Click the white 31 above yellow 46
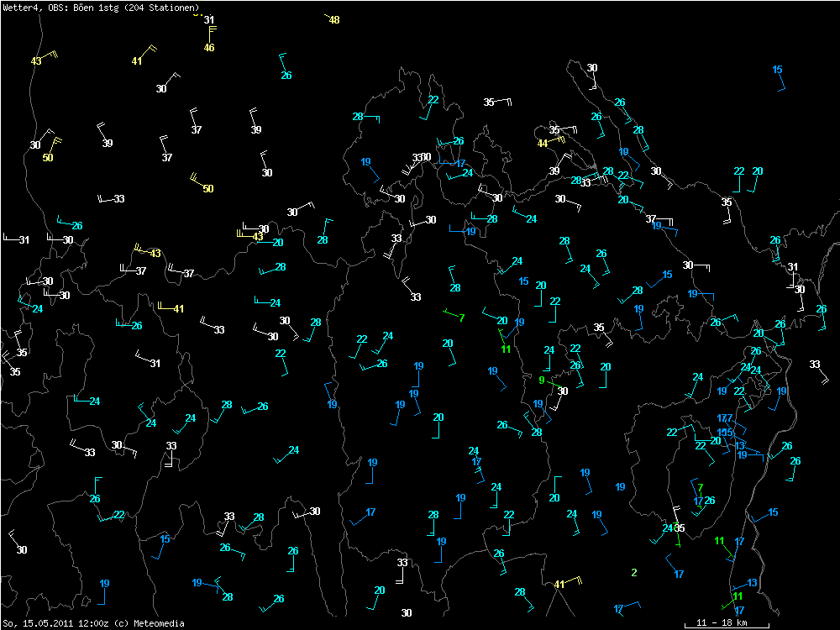 click(209, 20)
